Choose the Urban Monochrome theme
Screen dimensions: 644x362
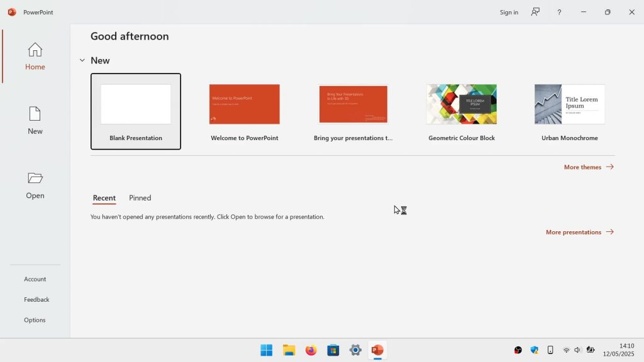tap(570, 112)
